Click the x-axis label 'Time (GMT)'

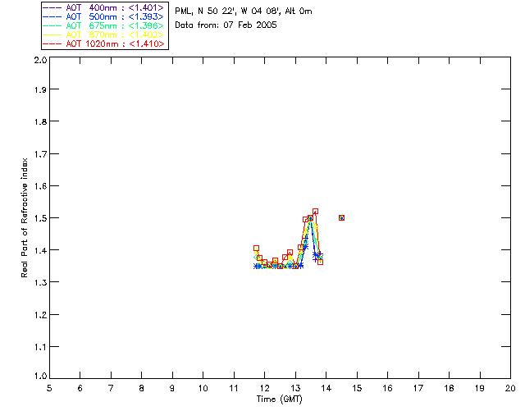pyautogui.click(x=279, y=399)
